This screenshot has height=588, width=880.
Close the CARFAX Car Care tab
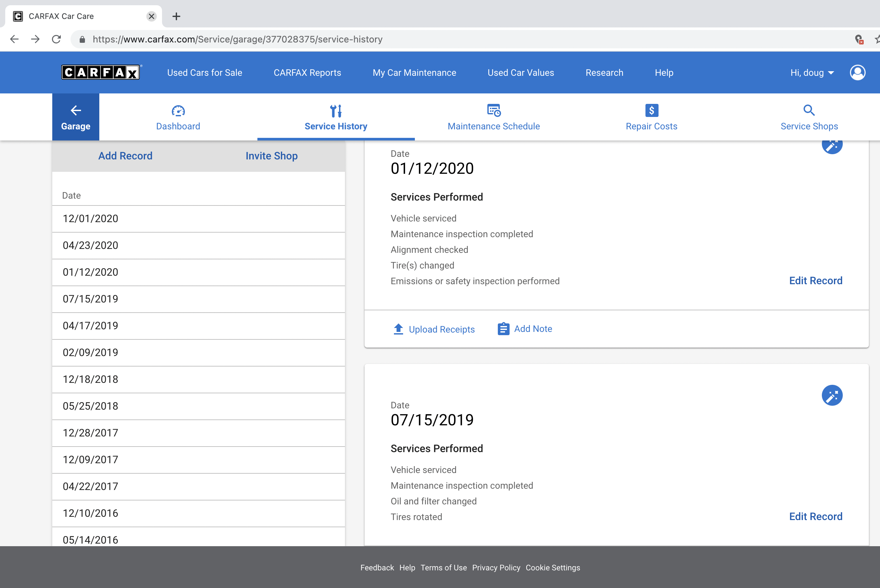click(152, 16)
